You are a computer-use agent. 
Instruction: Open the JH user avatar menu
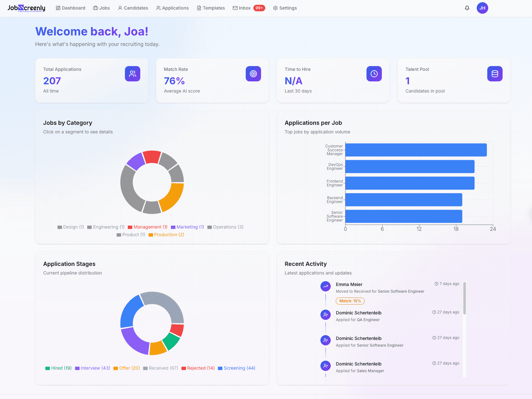pyautogui.click(x=482, y=8)
